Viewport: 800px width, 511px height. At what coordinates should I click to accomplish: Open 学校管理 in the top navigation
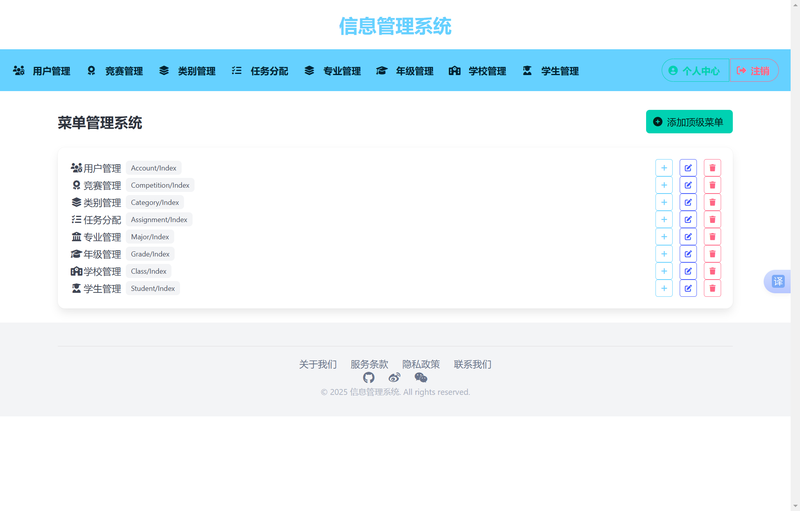click(x=478, y=71)
